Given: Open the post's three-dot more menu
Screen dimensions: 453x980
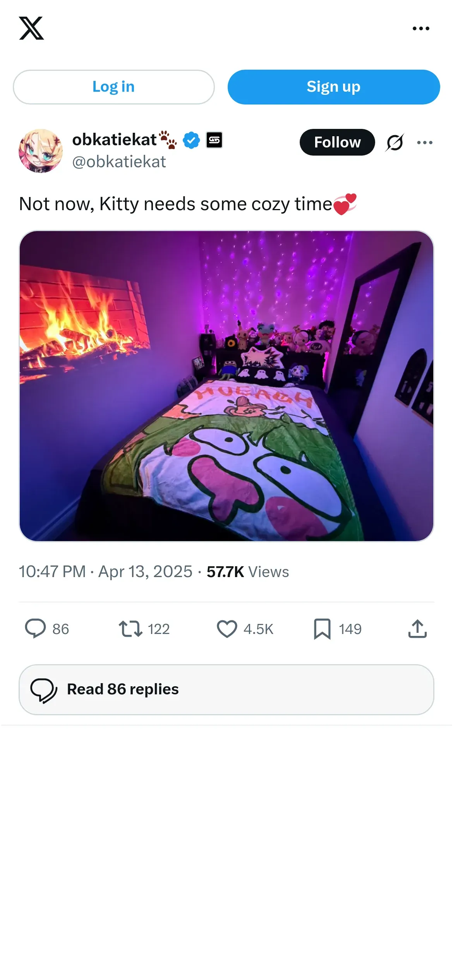Looking at the screenshot, I should coord(425,142).
